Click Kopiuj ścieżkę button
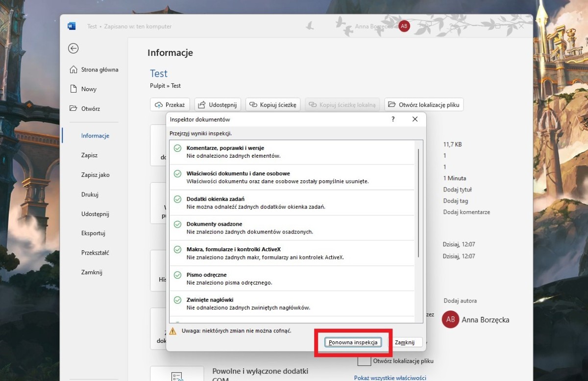 pos(273,105)
